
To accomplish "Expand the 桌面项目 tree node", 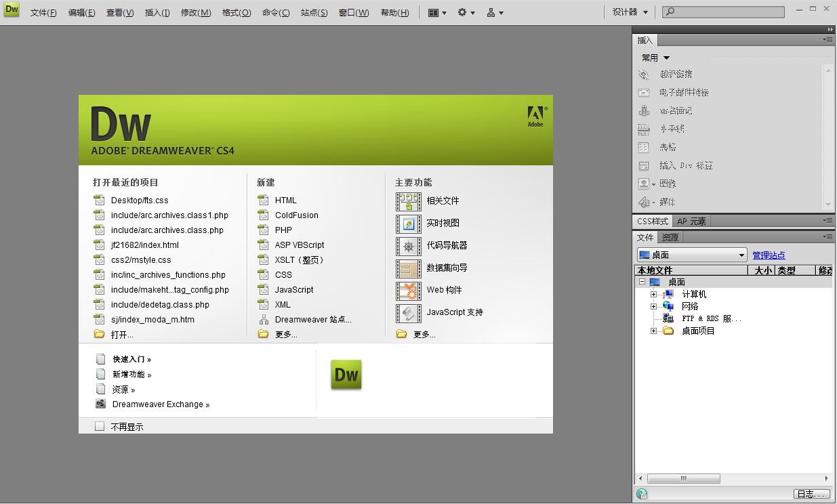I will click(654, 331).
